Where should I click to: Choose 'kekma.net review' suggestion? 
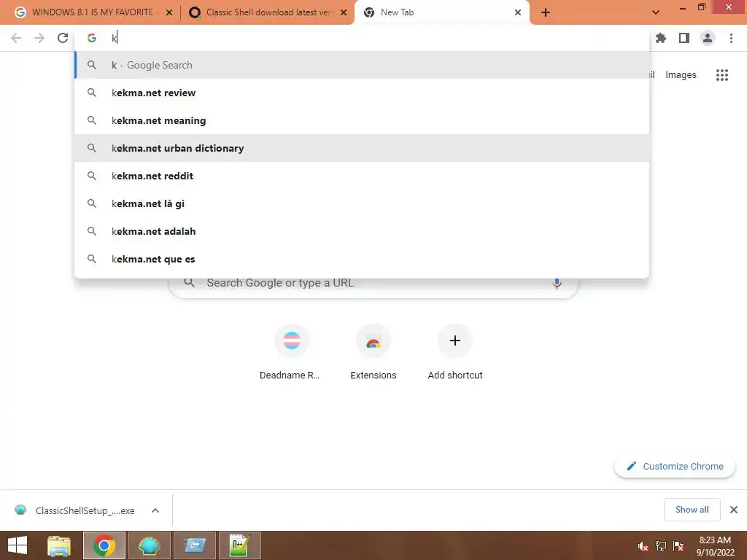point(362,93)
